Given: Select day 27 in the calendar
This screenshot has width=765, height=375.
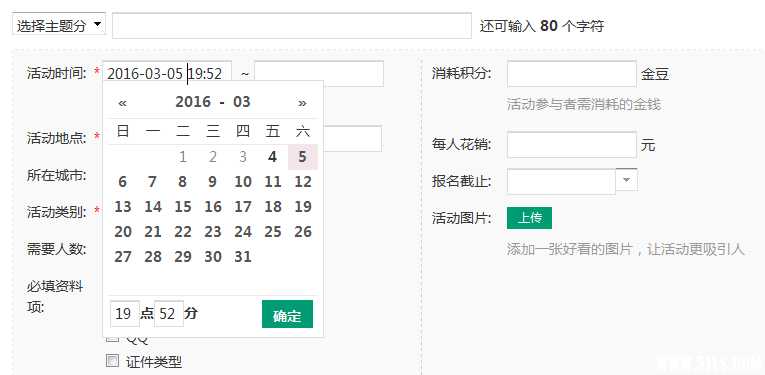Looking at the screenshot, I should [x=122, y=257].
